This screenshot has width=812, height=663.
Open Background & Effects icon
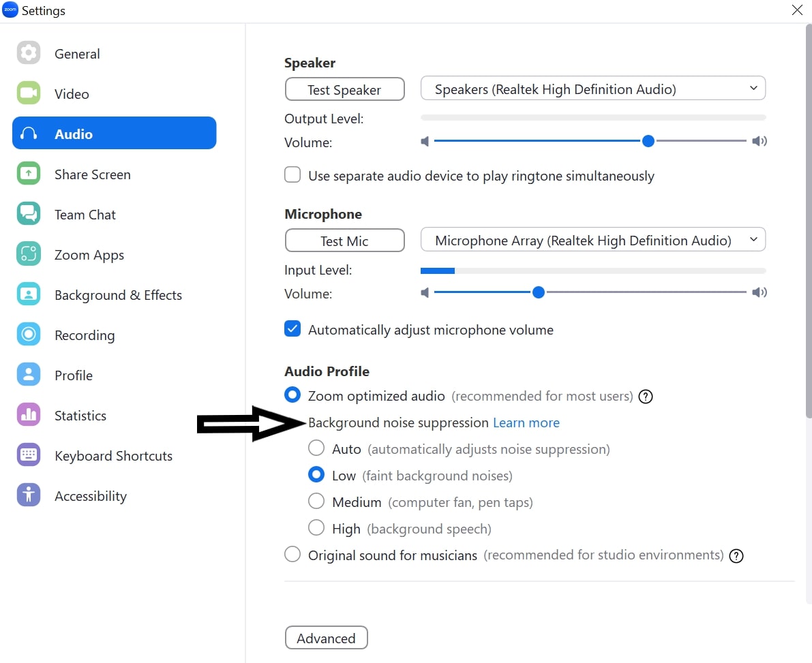29,294
